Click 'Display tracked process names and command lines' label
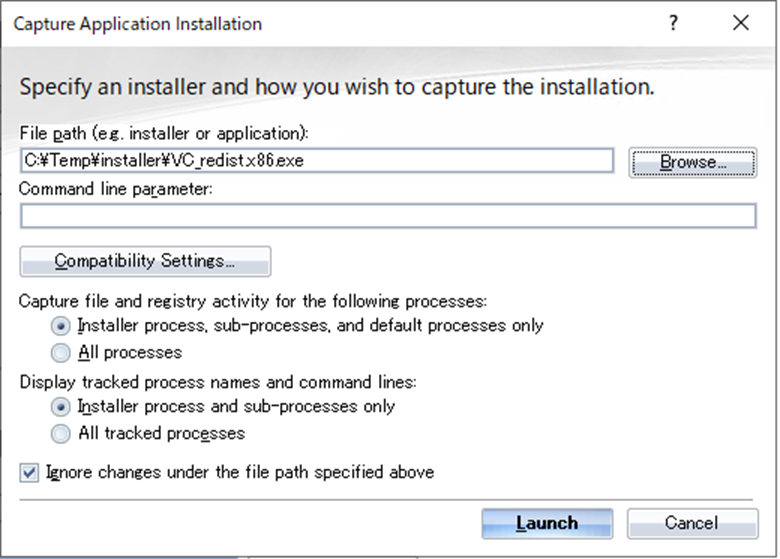The width and height of the screenshot is (780, 559). tap(217, 381)
